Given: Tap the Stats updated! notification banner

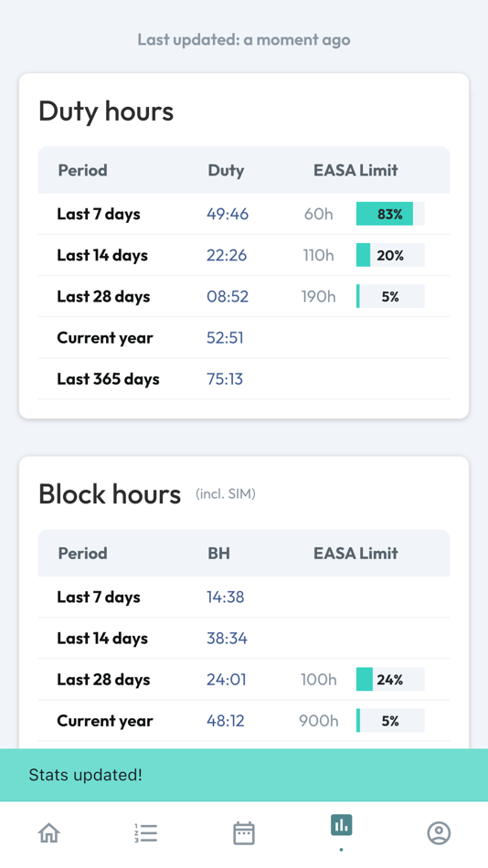Looking at the screenshot, I should (x=244, y=775).
